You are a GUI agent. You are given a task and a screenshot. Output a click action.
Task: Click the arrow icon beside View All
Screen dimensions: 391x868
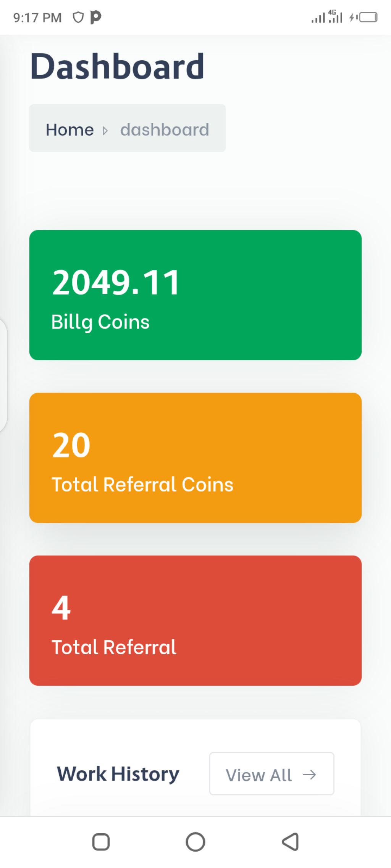(x=309, y=775)
